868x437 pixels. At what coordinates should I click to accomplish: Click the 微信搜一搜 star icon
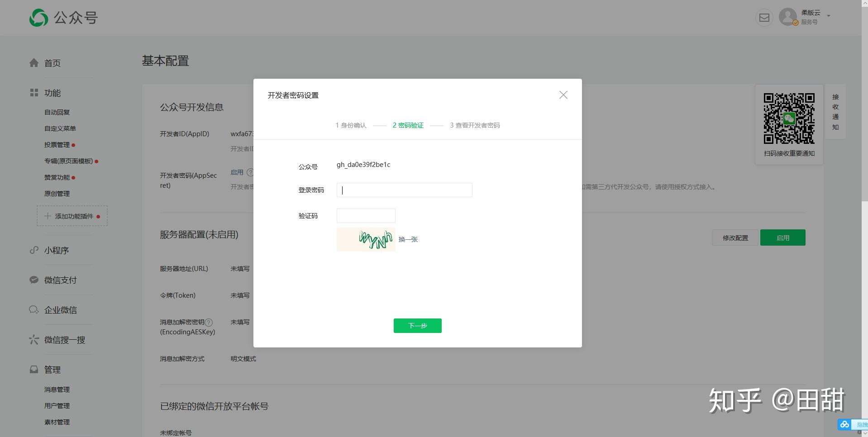coord(34,340)
